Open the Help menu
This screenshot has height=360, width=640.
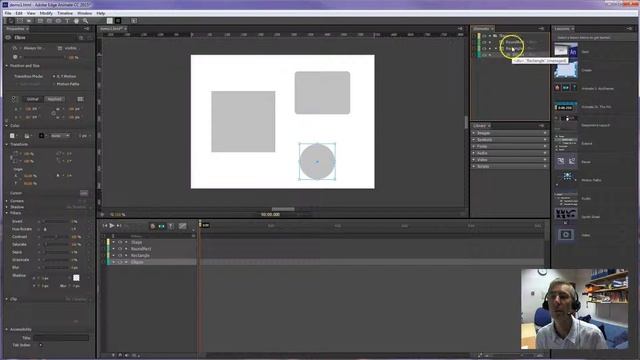[x=101, y=13]
